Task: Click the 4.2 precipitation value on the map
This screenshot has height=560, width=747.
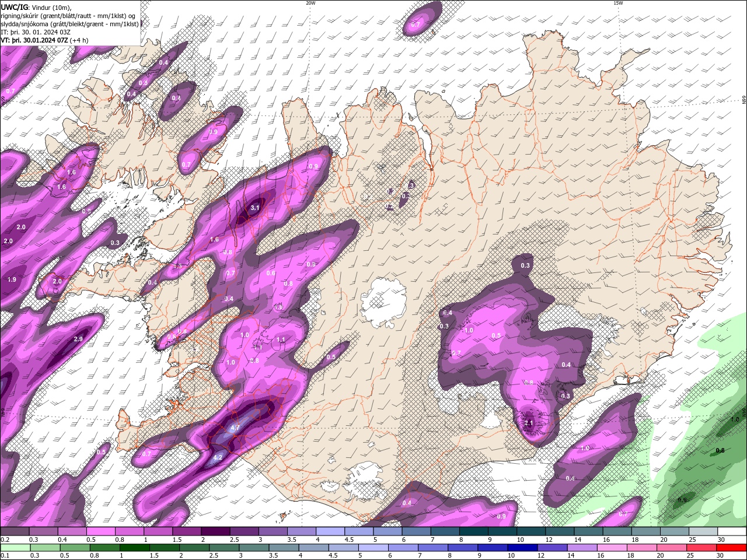Action: pyautogui.click(x=218, y=457)
